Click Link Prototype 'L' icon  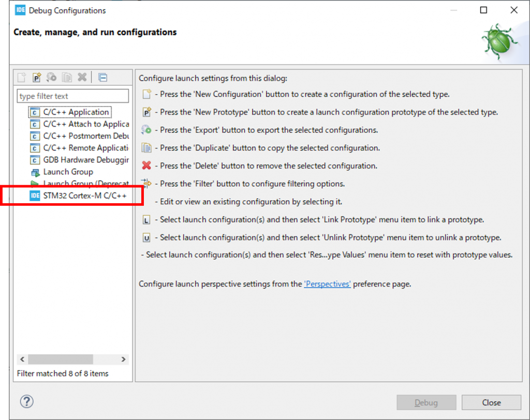[146, 220]
